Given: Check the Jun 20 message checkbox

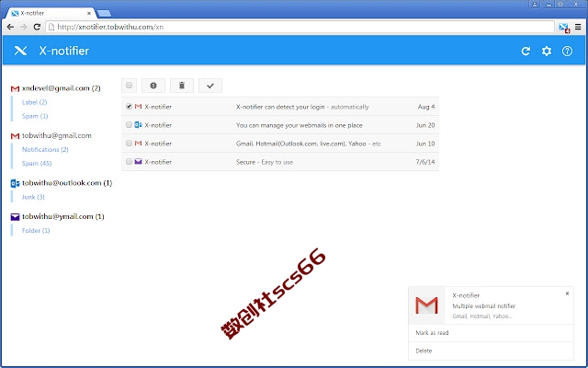Looking at the screenshot, I should (x=129, y=125).
